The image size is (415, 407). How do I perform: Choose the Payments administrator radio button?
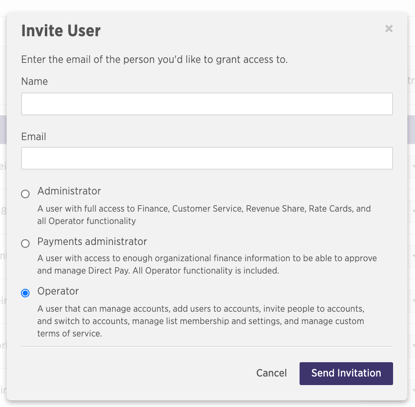(x=25, y=243)
